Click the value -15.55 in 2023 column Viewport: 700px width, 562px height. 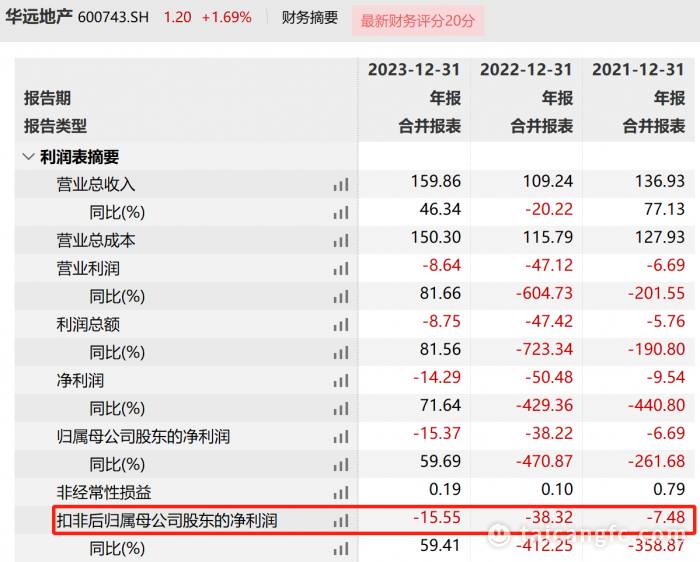click(x=437, y=517)
